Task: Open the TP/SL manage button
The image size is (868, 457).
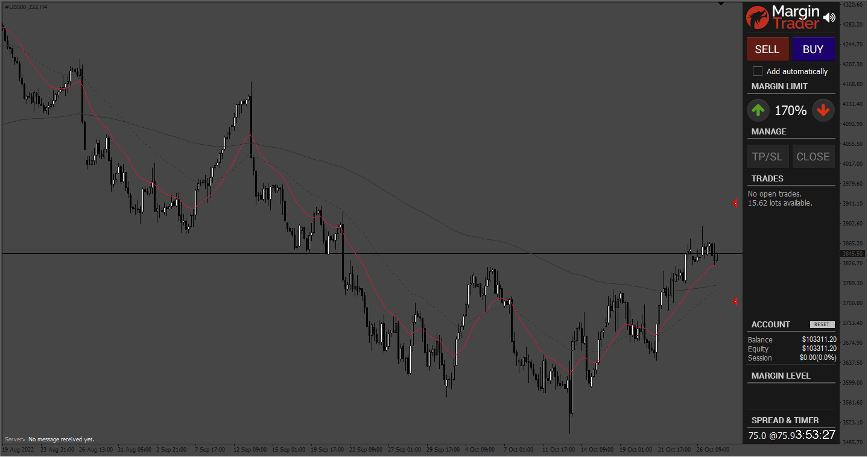Action: tap(767, 157)
